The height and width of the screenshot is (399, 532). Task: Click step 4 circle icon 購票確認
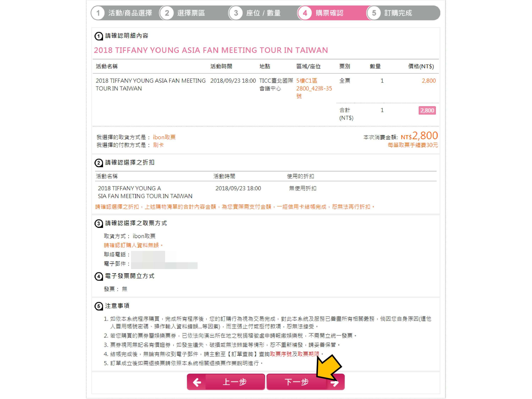click(x=305, y=13)
